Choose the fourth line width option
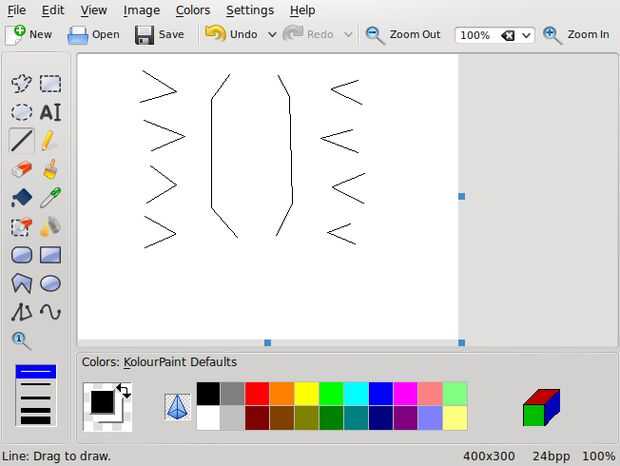 (x=36, y=410)
